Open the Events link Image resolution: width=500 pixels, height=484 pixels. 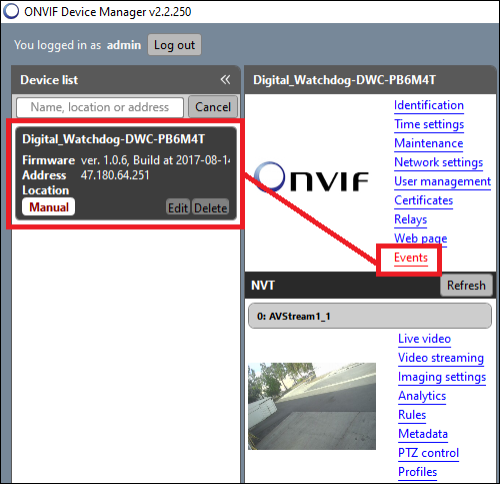point(411,258)
